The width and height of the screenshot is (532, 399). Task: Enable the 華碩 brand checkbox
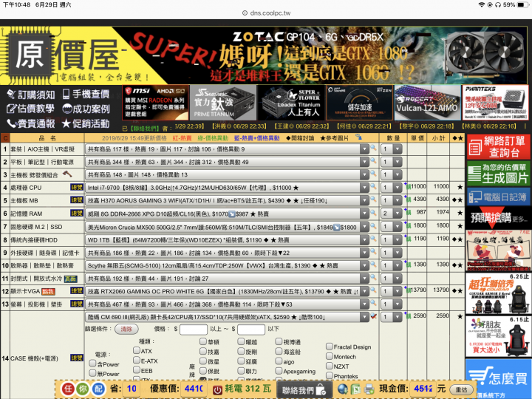point(203,341)
